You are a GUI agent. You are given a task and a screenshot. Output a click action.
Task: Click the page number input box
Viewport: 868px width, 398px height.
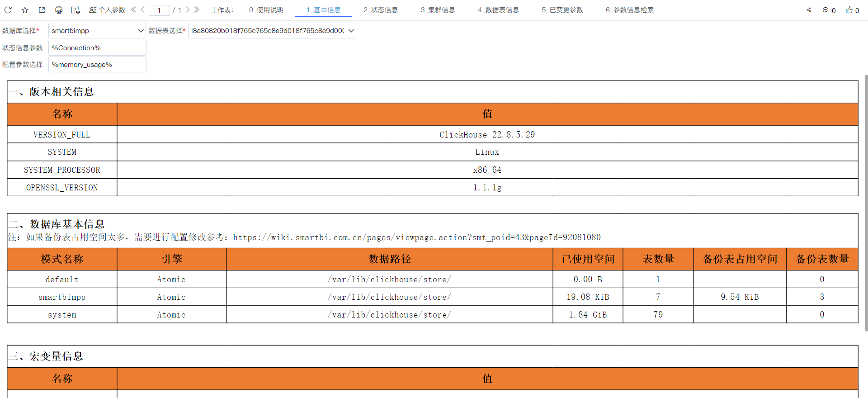[x=159, y=10]
